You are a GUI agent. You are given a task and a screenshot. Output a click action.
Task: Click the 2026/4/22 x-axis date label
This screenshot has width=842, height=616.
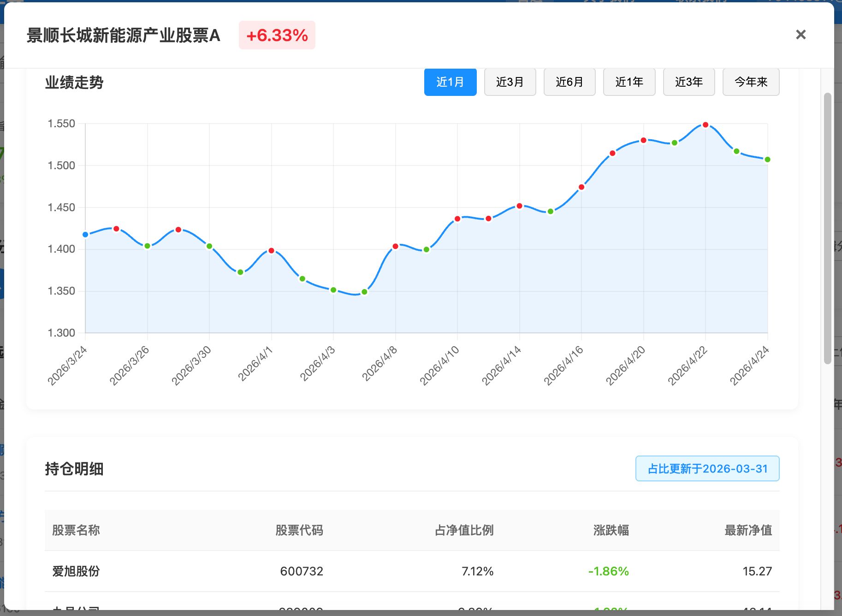tap(688, 366)
